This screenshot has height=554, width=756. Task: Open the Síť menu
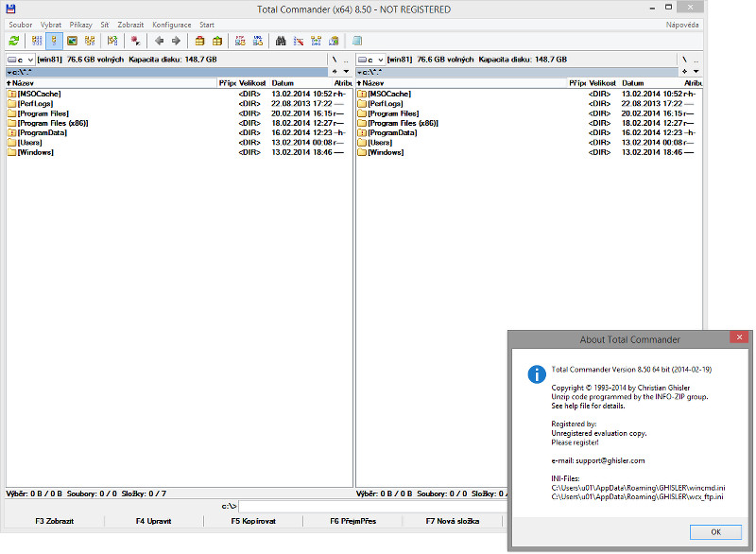click(x=105, y=25)
